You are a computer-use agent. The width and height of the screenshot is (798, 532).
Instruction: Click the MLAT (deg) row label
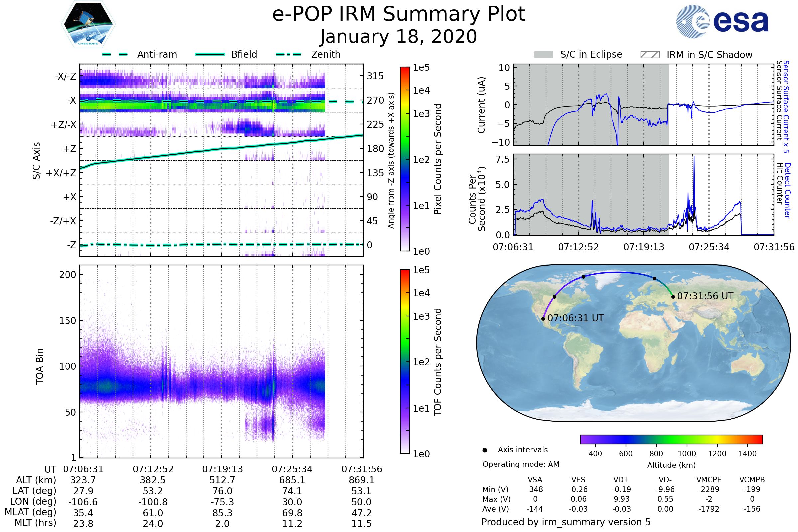31,512
